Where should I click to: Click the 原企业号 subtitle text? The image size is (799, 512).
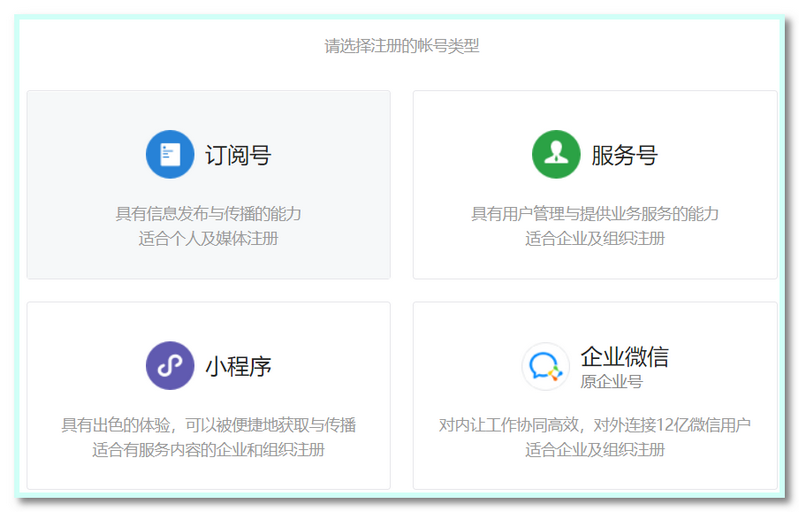[x=611, y=382]
